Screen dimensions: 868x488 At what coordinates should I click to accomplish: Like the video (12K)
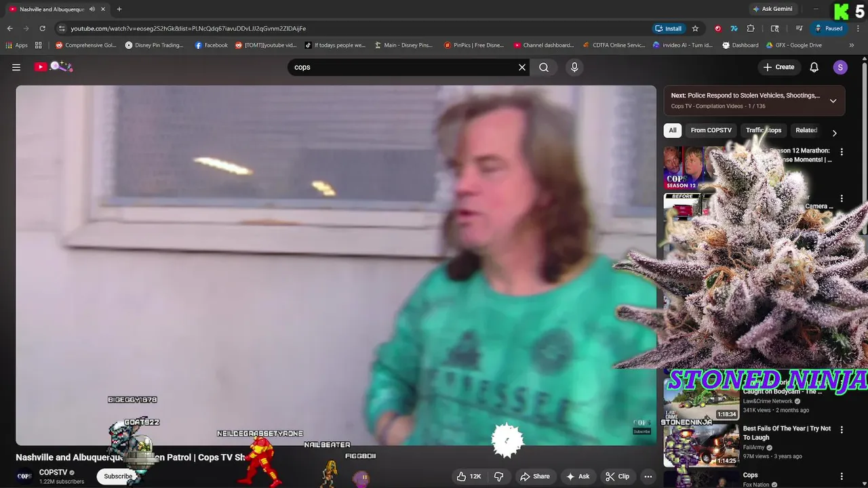click(x=469, y=476)
